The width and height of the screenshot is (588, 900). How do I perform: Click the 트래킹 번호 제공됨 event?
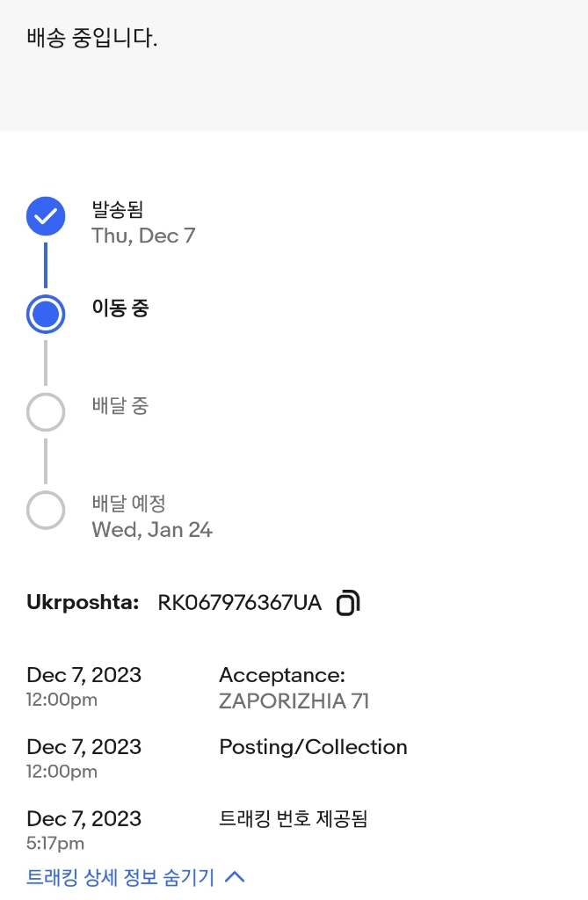pos(293,819)
